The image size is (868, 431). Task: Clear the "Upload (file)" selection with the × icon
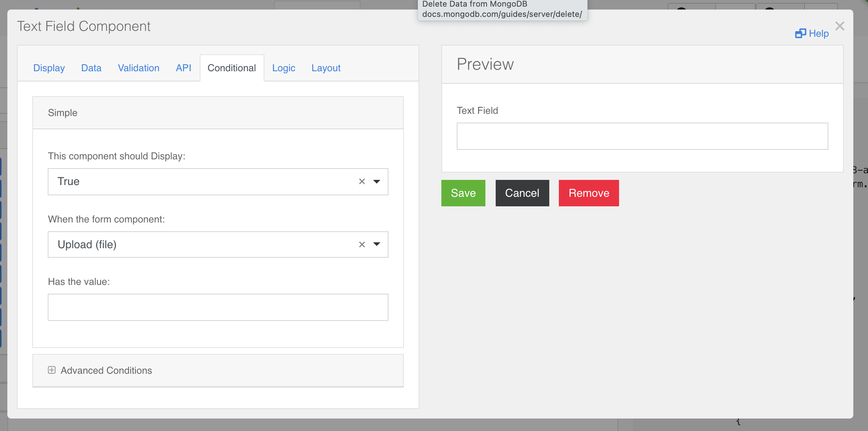point(361,244)
